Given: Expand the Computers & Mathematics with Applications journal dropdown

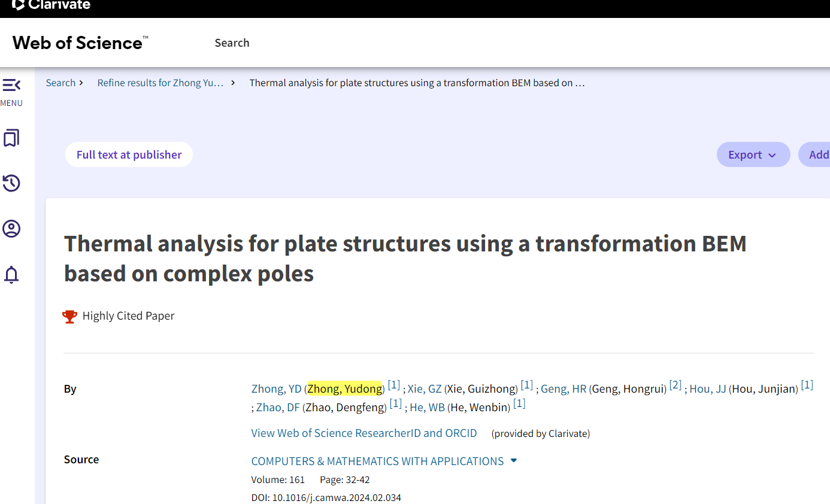Looking at the screenshot, I should click(x=513, y=461).
